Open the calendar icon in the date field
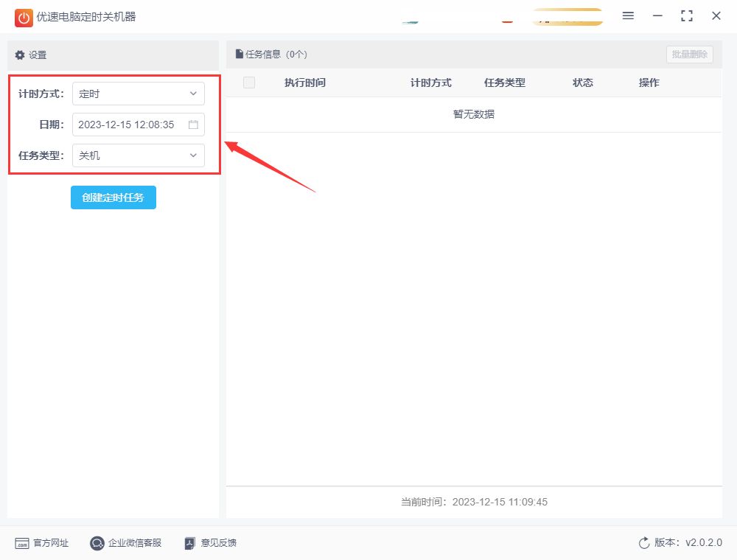 click(193, 125)
